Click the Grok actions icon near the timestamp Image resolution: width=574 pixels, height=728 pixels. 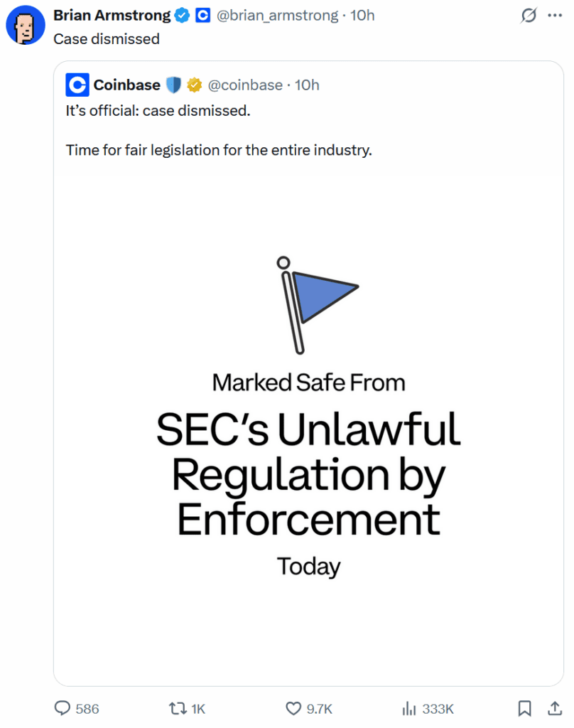(x=529, y=15)
